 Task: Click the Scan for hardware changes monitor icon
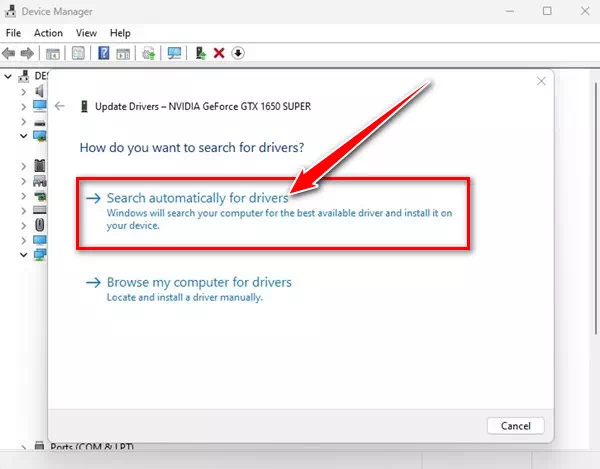(x=174, y=53)
